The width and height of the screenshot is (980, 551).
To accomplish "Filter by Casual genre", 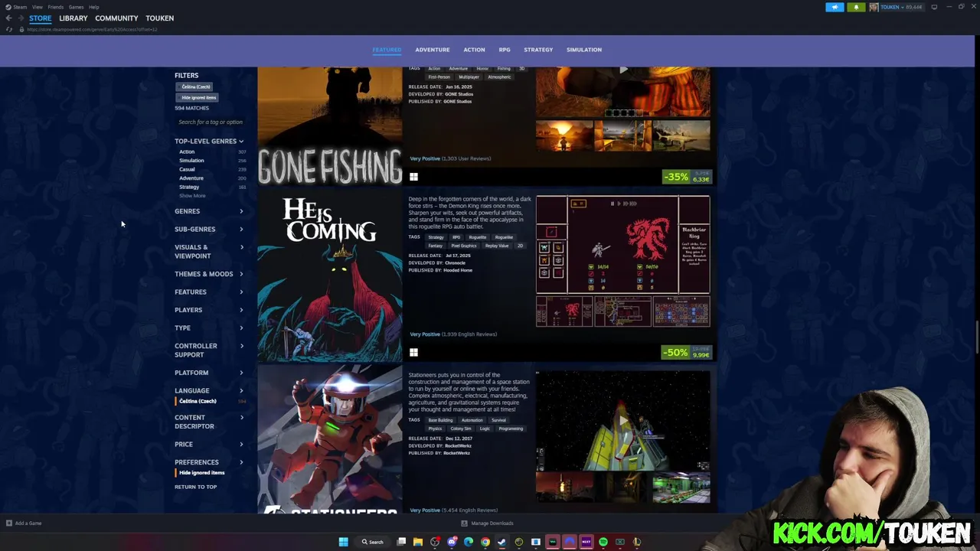I will tap(187, 169).
